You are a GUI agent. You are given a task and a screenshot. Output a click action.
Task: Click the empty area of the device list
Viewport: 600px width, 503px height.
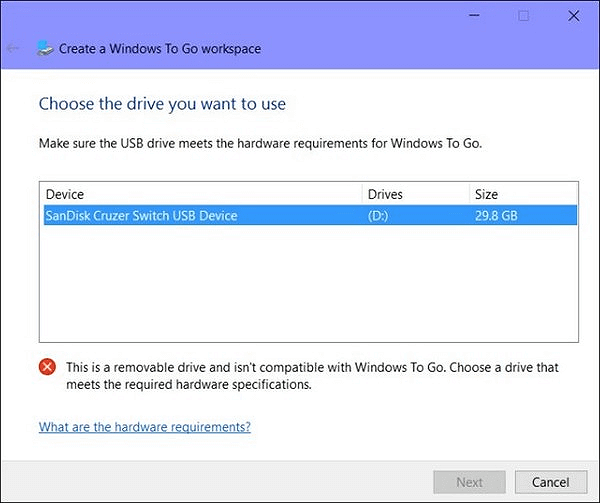(x=300, y=285)
